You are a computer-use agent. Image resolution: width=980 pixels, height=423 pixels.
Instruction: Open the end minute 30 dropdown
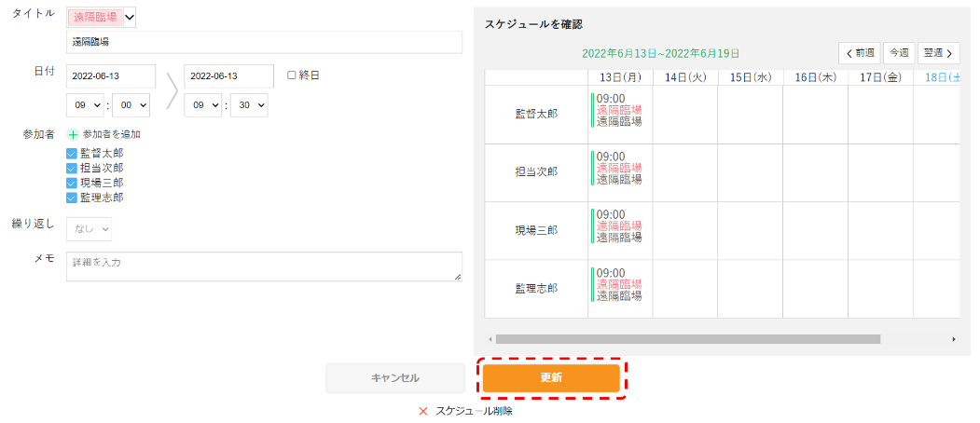[x=249, y=105]
